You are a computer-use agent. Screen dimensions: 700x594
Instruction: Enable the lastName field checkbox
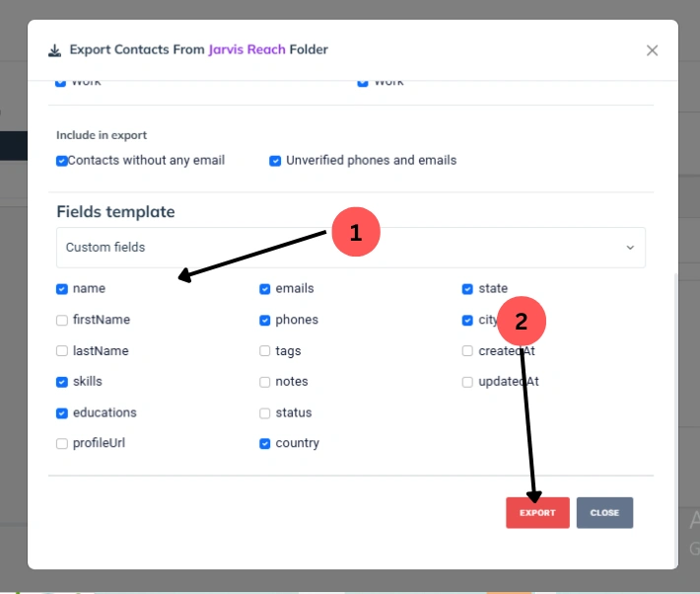click(x=62, y=351)
